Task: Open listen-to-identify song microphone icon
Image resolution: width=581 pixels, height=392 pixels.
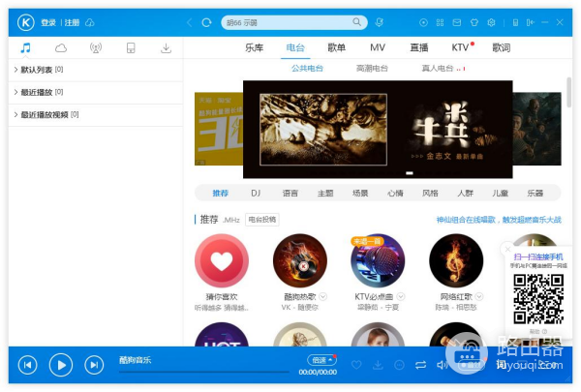Action: (x=379, y=22)
